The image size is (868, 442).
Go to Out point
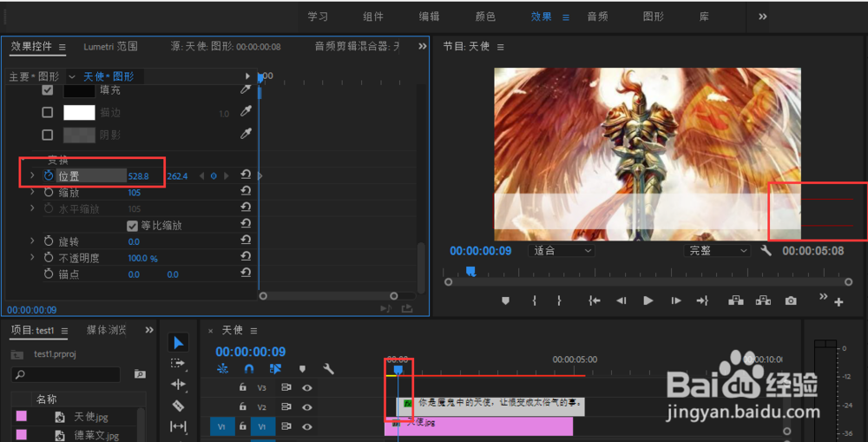pyautogui.click(x=702, y=300)
